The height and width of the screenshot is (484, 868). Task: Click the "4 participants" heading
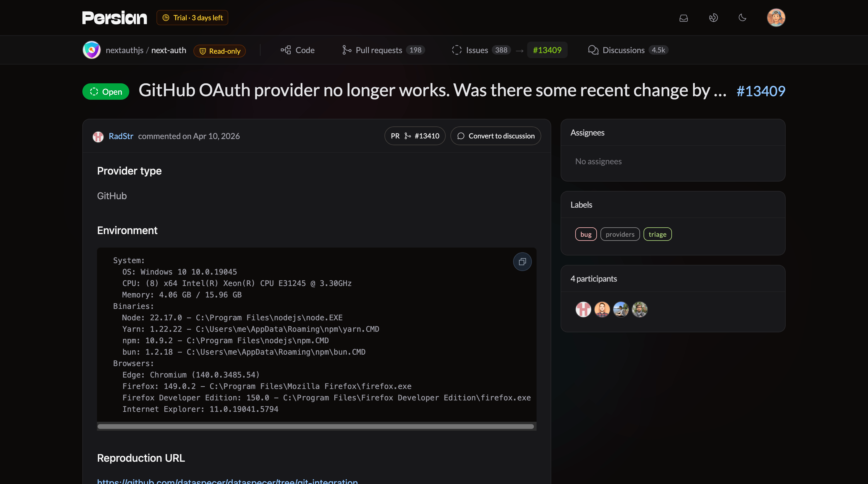tap(594, 279)
